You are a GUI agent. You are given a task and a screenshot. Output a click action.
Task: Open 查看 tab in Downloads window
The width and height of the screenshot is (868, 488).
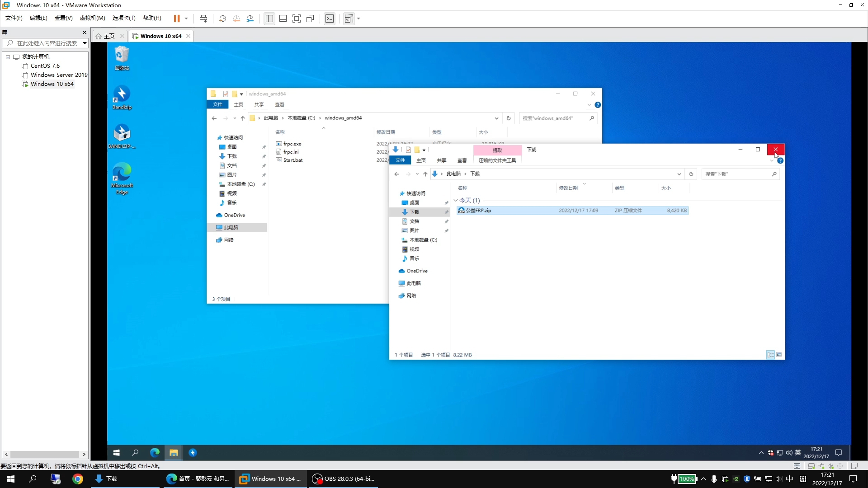point(462,160)
